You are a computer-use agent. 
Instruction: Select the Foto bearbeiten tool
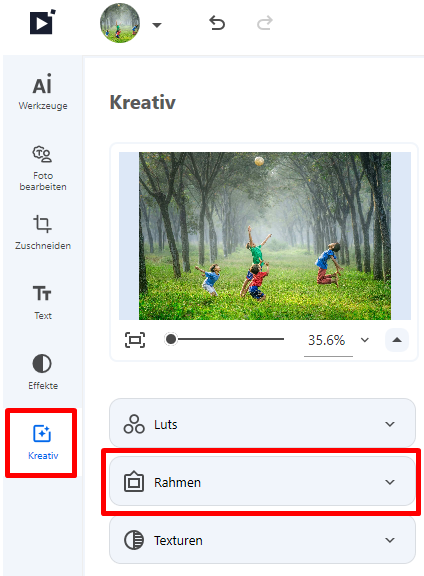point(43,168)
